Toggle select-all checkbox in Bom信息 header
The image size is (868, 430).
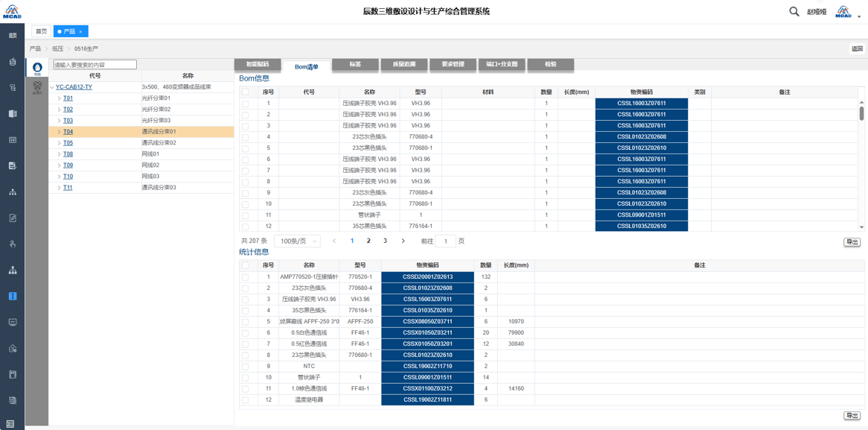pos(245,92)
